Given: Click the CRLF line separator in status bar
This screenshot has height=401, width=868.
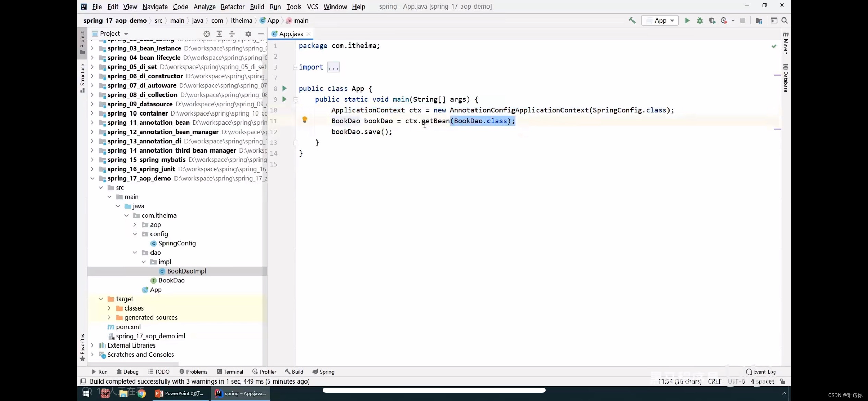Looking at the screenshot, I should [x=714, y=381].
